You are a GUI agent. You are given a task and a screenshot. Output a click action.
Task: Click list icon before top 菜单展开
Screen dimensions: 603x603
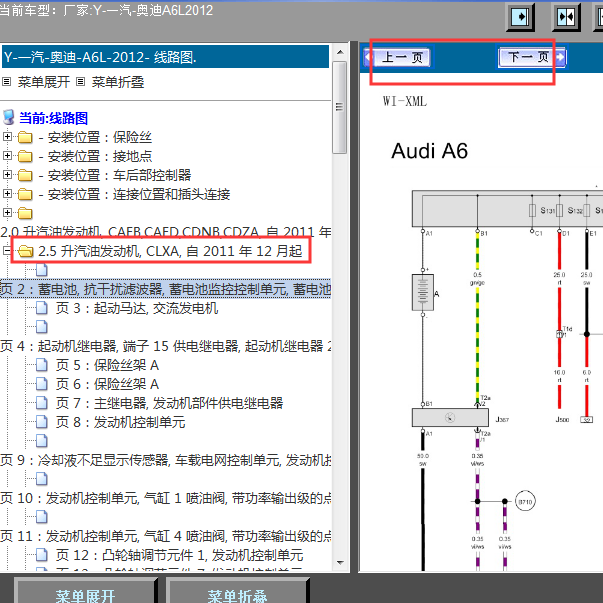point(7,82)
